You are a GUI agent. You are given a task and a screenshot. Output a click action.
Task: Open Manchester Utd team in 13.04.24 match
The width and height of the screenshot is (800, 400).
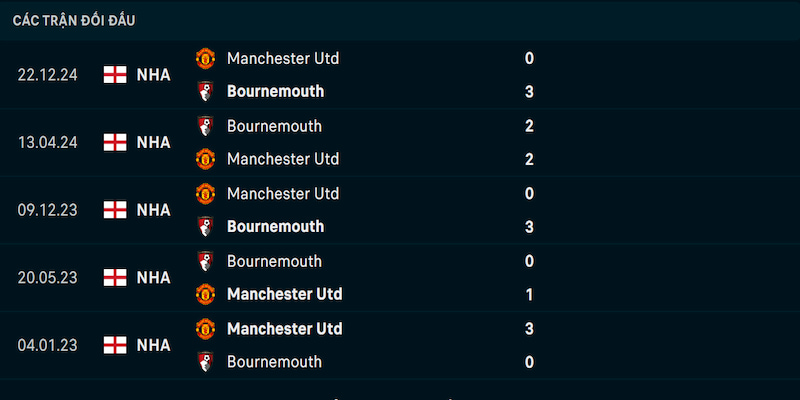[x=283, y=159]
